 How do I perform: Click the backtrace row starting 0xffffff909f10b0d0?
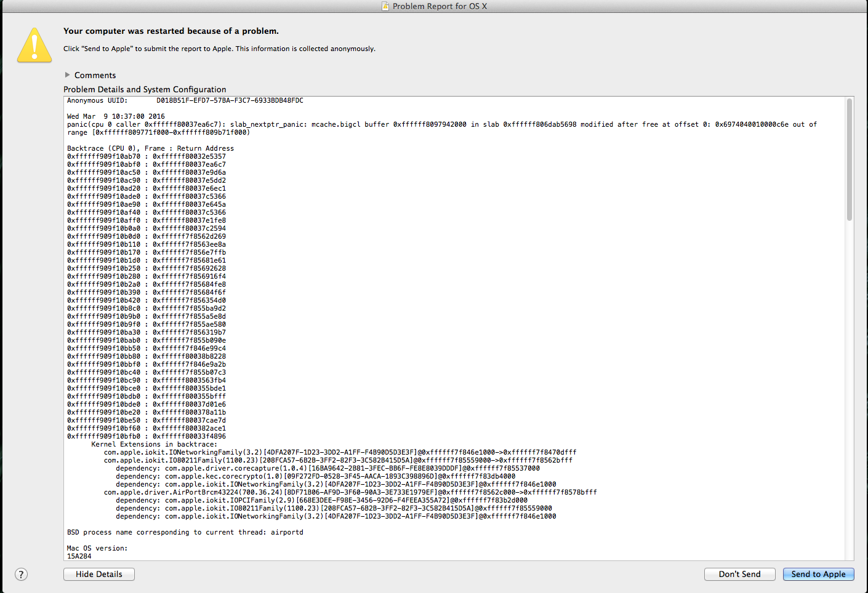147,236
